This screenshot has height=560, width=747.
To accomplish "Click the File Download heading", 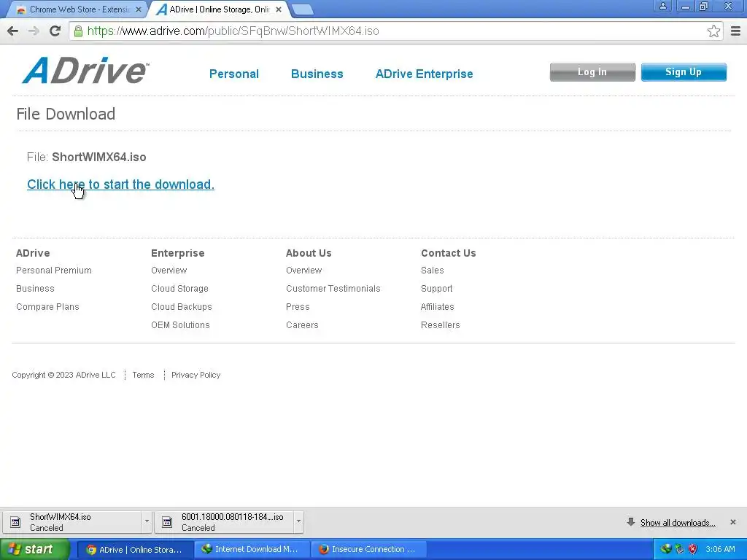I will click(x=66, y=114).
